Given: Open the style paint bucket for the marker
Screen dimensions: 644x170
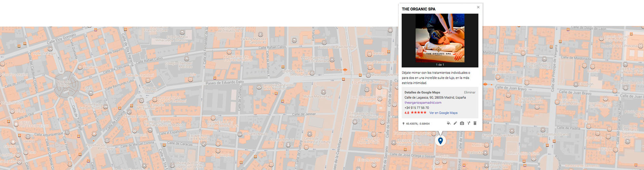Looking at the screenshot, I should 449,123.
